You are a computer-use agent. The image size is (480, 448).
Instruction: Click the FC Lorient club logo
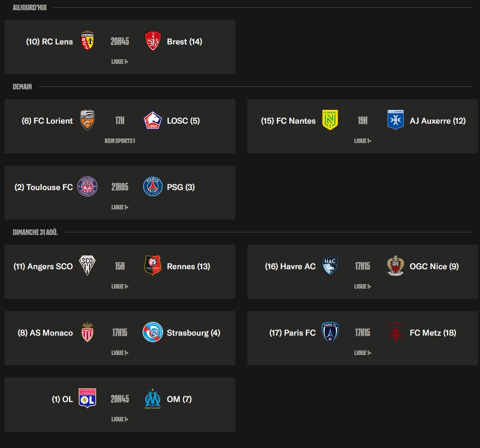(87, 120)
